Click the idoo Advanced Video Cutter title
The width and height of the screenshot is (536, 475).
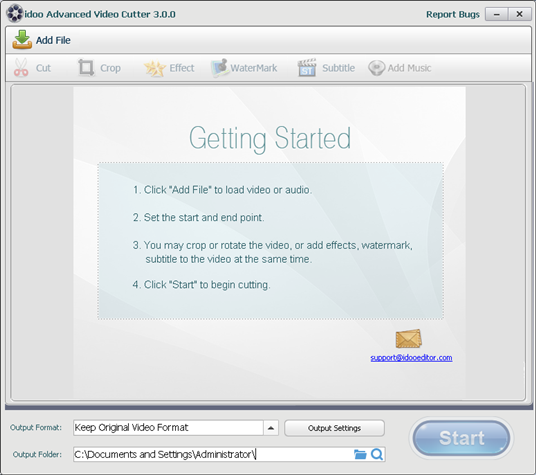click(100, 14)
